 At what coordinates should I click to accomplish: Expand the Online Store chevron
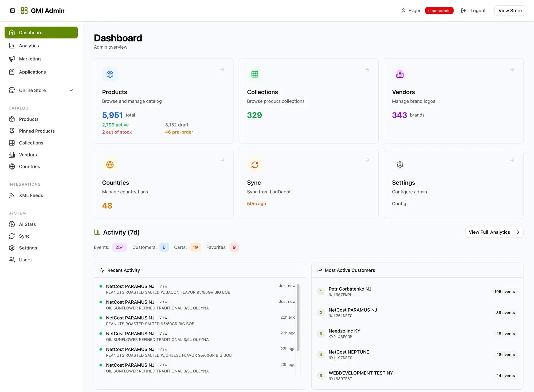[x=71, y=90]
